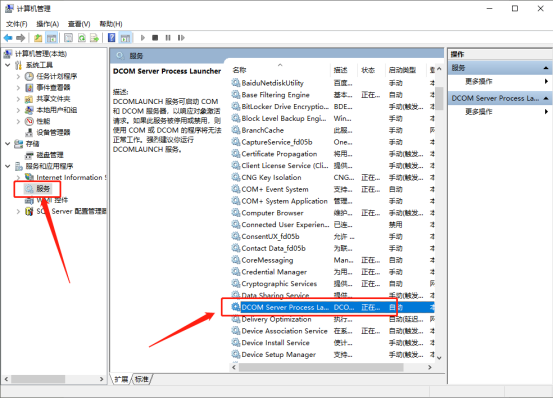
Task: Open 更多操作 under the 服务 section
Action: (479, 82)
